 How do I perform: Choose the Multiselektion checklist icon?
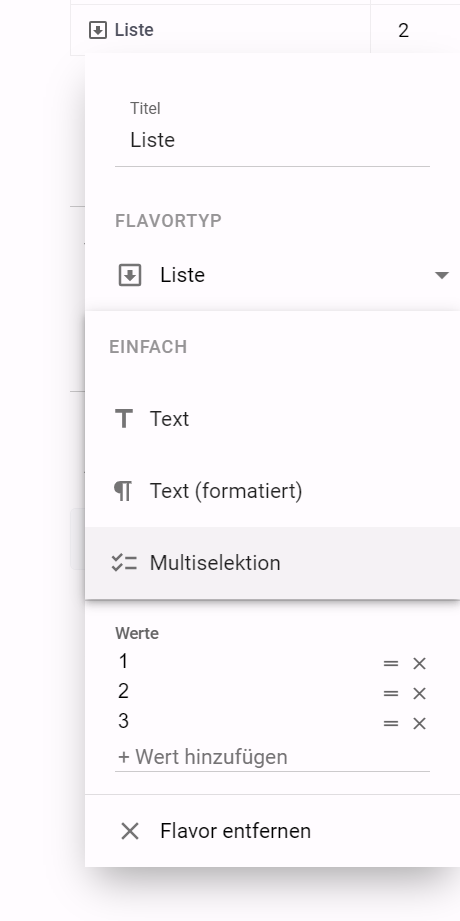click(x=124, y=563)
